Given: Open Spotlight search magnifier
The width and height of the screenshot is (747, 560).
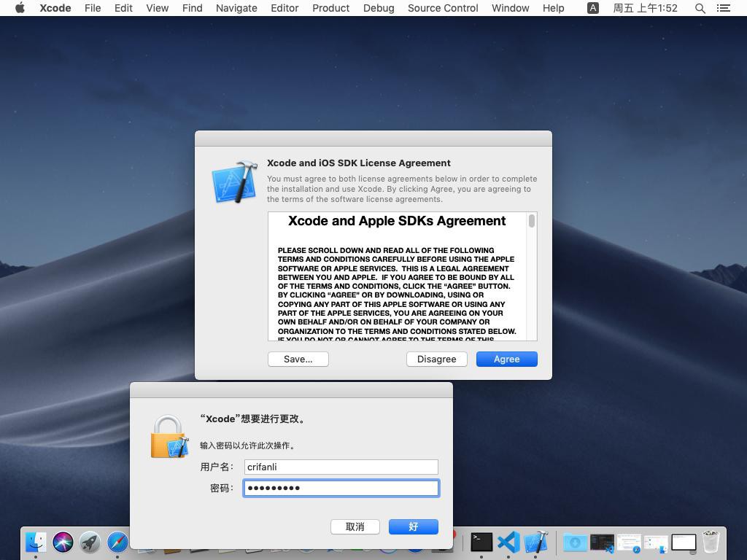Looking at the screenshot, I should click(700, 8).
